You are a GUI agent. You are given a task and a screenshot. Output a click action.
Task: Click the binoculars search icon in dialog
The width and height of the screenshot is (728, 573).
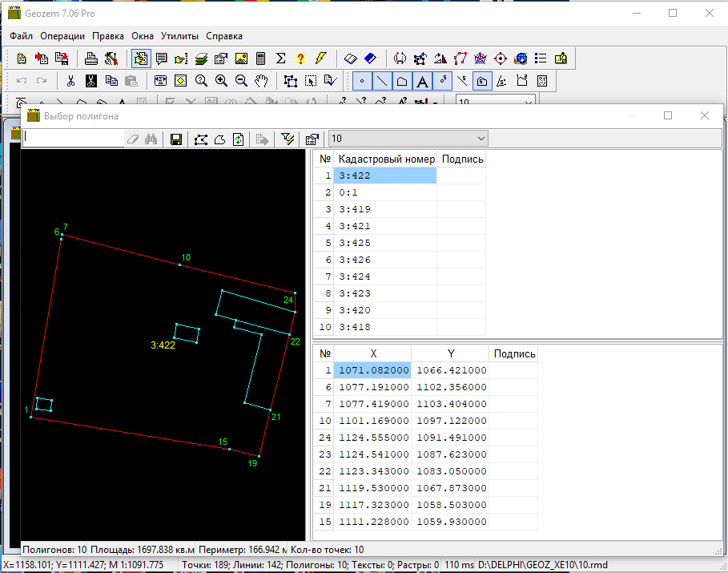pos(151,139)
